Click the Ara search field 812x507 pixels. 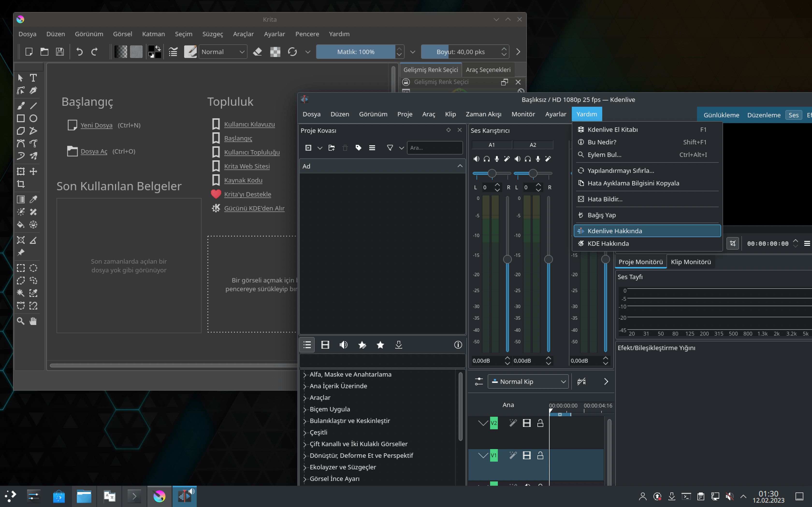[x=434, y=148]
